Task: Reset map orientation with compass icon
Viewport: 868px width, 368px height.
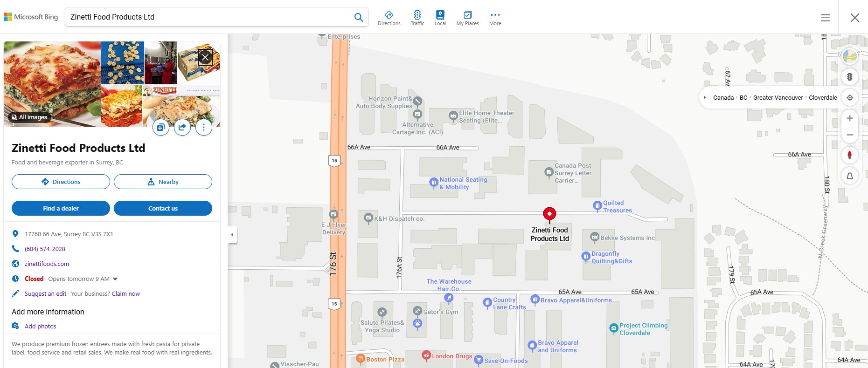Action: pyautogui.click(x=850, y=155)
